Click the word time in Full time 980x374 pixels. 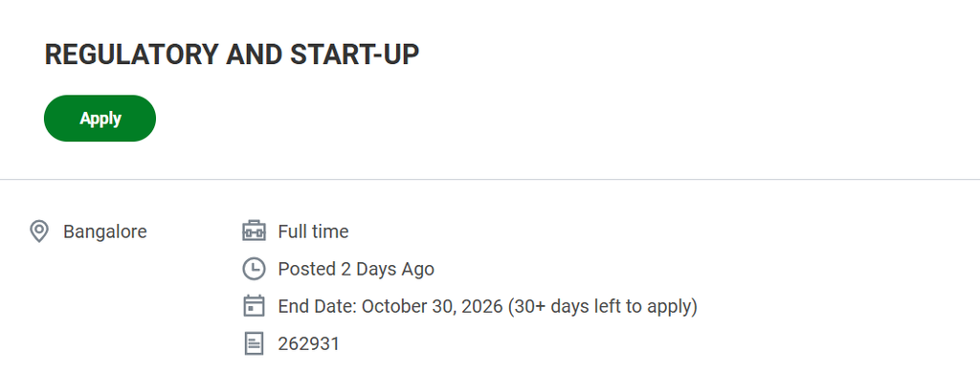(x=329, y=231)
